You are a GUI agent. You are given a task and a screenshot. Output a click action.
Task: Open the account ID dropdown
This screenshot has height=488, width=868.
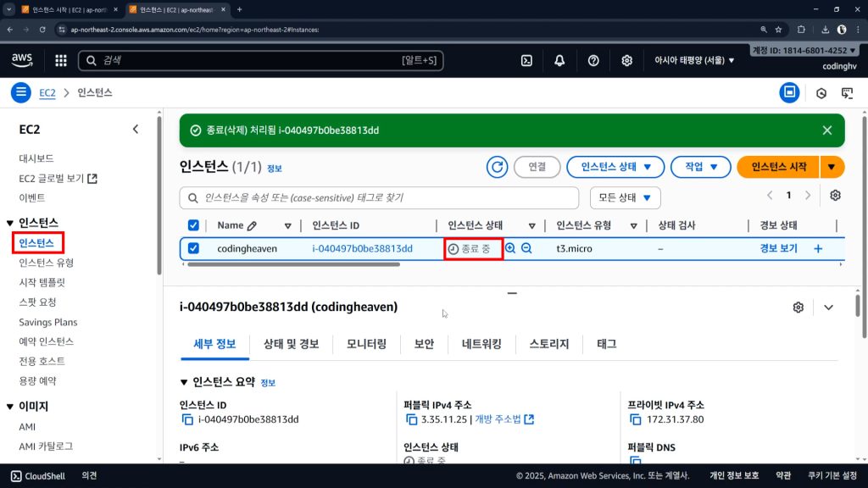(804, 50)
